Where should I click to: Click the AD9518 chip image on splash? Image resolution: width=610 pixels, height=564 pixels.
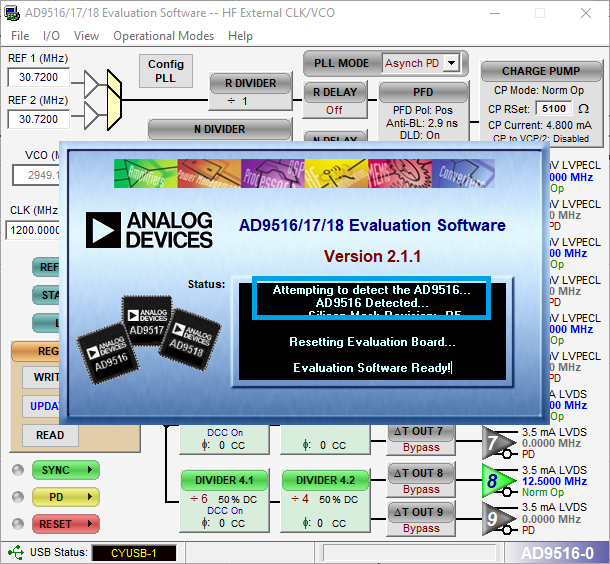pos(189,339)
